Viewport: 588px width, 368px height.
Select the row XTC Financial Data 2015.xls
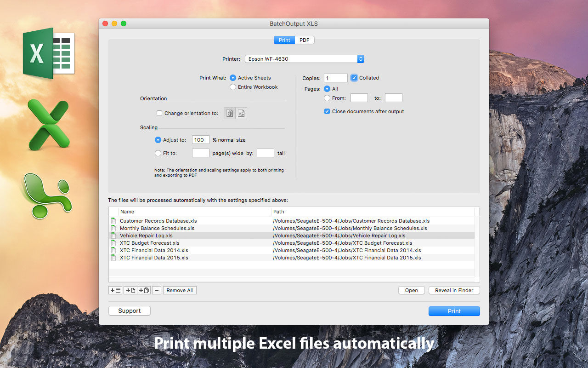292,258
